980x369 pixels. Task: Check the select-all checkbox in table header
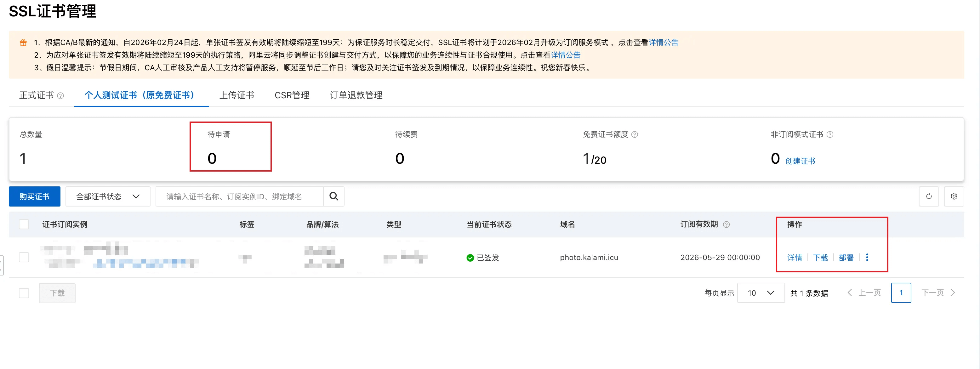[x=24, y=224]
